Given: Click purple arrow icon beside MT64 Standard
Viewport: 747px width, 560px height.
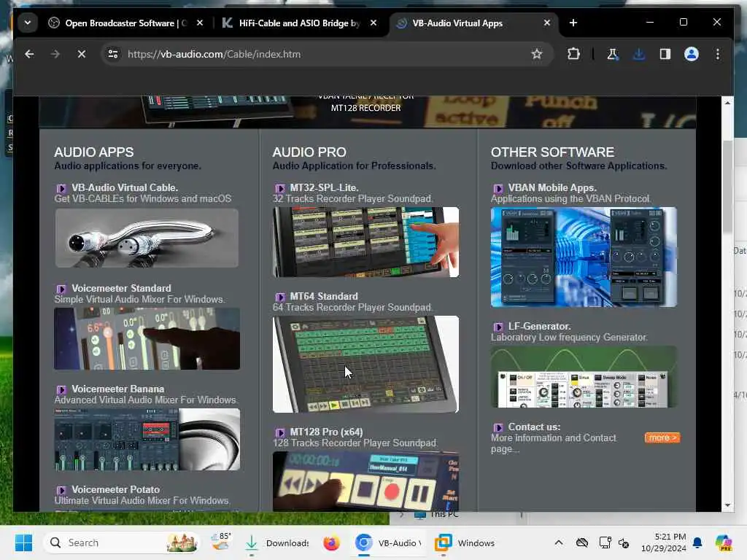Looking at the screenshot, I should 279,297.
